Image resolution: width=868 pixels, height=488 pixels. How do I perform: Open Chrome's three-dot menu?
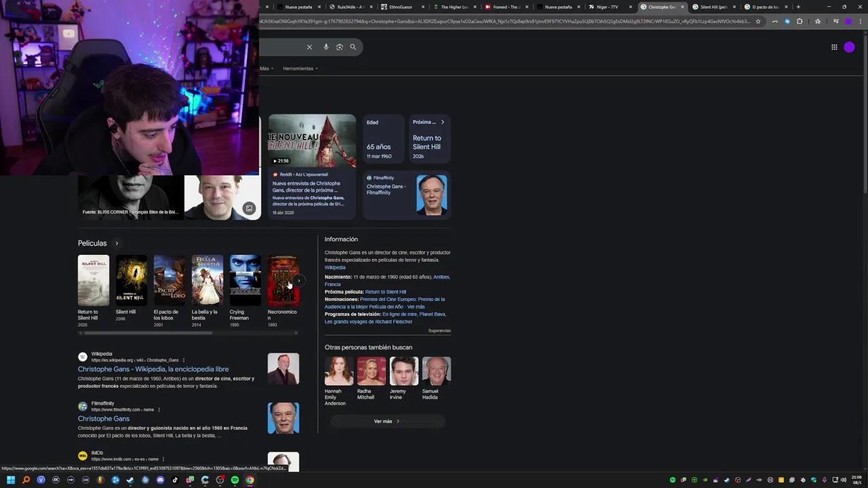(859, 21)
